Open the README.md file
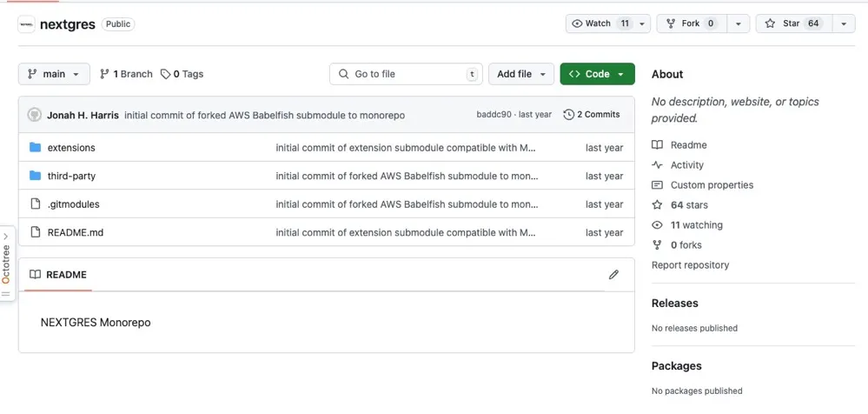The image size is (868, 414). click(x=75, y=233)
